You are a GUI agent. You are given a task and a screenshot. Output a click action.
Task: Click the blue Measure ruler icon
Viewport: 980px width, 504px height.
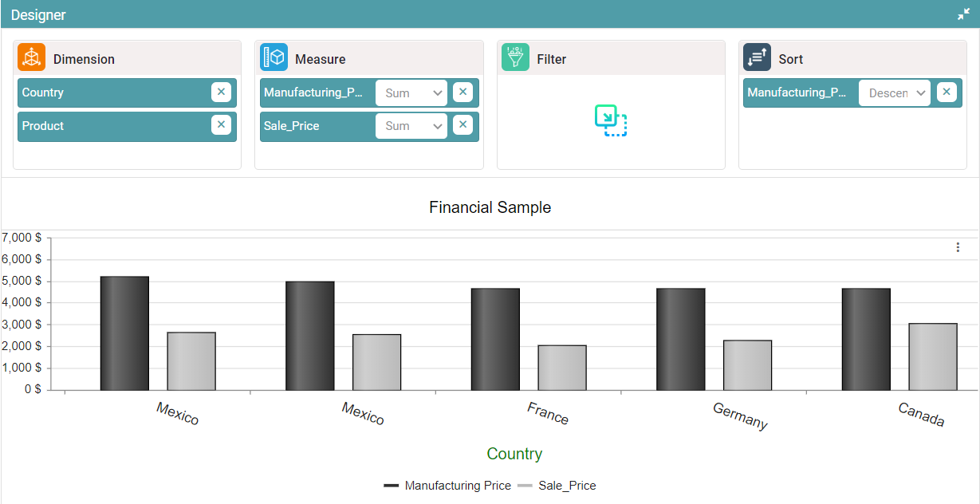coord(274,58)
